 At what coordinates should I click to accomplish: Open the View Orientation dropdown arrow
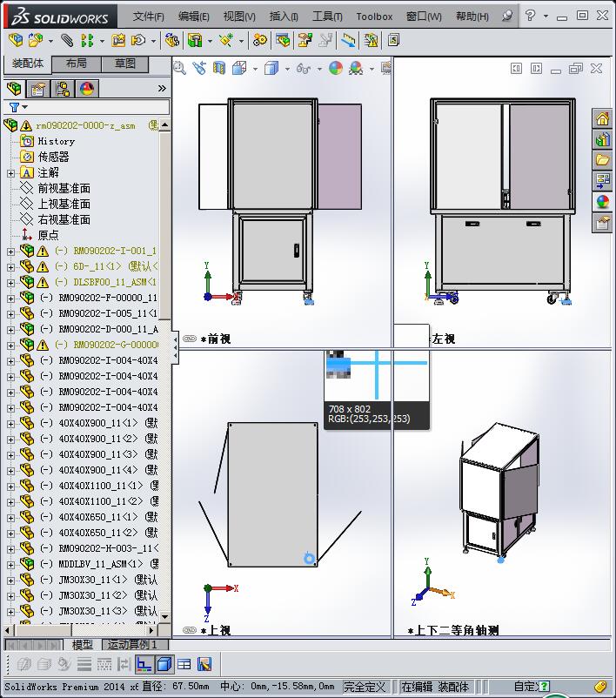coord(255,69)
